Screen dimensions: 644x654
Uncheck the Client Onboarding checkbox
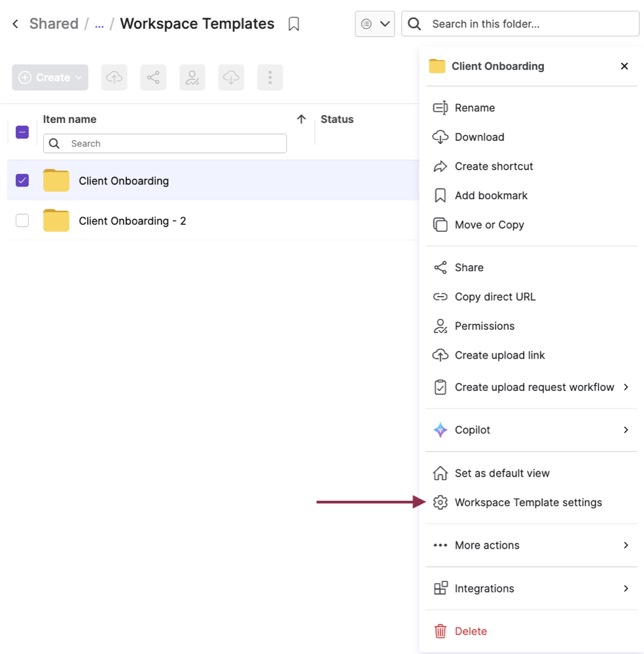click(x=22, y=180)
